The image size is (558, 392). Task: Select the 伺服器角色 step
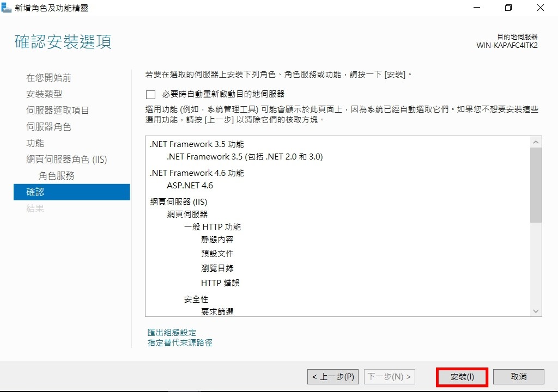[48, 127]
